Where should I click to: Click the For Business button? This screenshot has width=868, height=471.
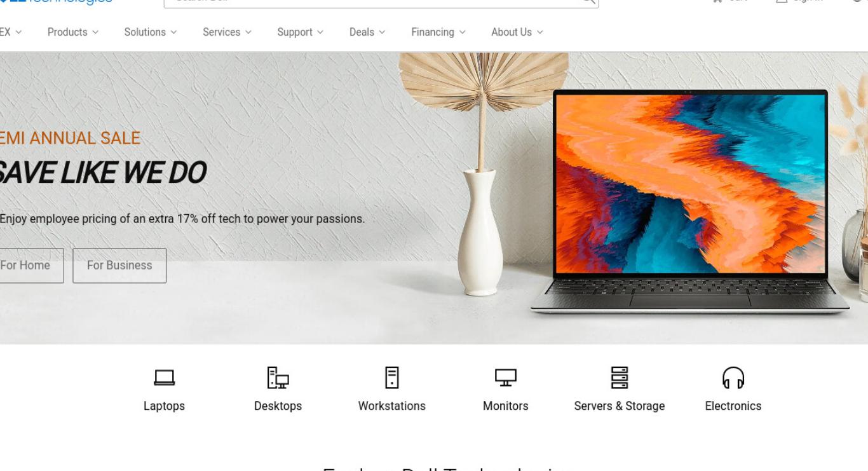(x=119, y=266)
